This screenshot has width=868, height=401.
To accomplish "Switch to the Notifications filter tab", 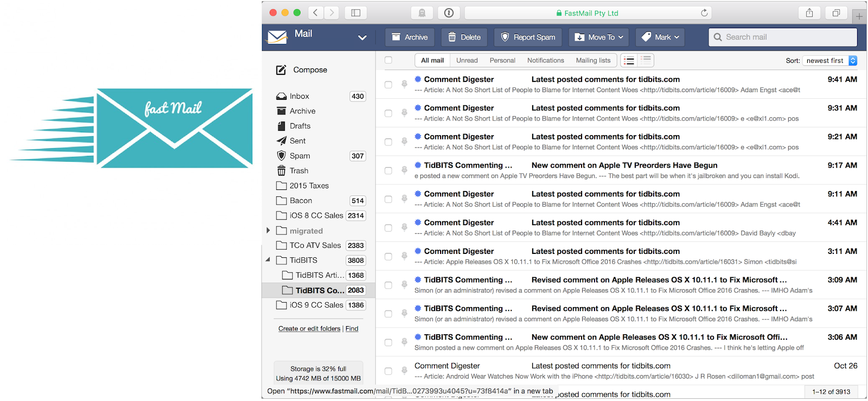I will 546,60.
